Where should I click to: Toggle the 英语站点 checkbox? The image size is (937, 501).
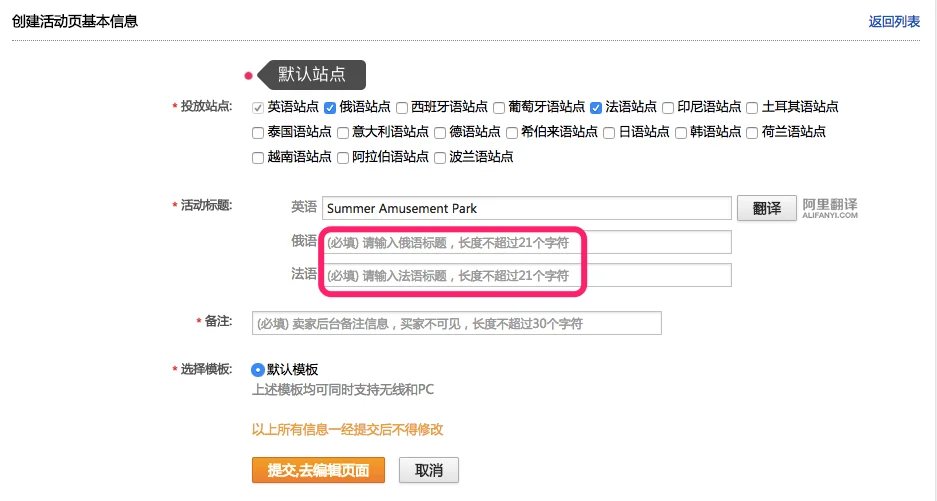258,108
